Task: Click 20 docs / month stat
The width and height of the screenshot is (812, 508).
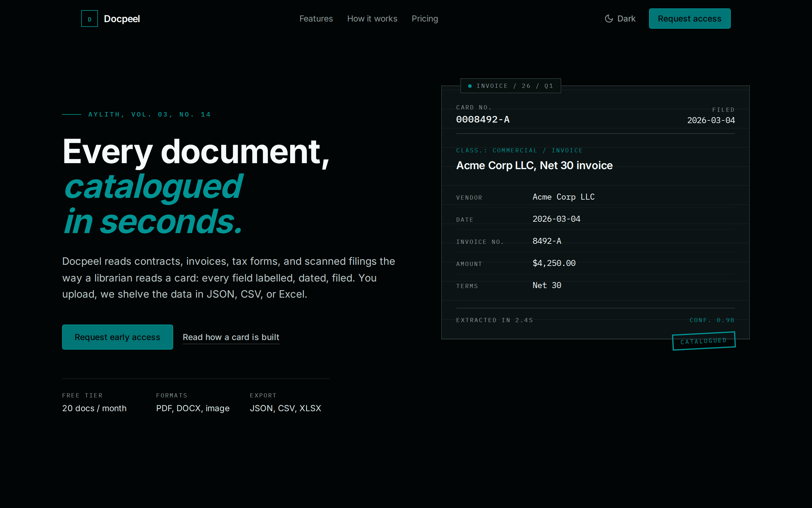Action: point(94,408)
